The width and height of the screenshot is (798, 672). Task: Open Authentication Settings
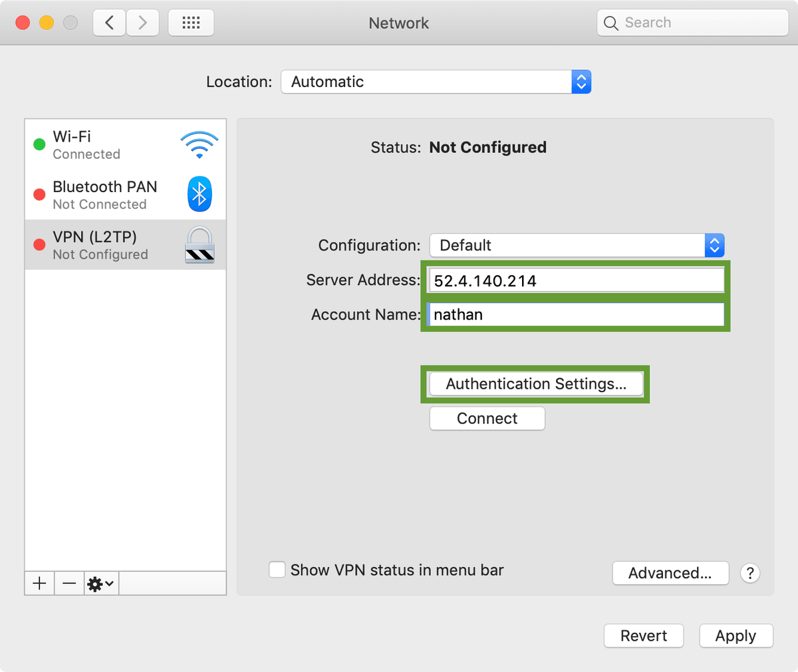[x=535, y=384]
